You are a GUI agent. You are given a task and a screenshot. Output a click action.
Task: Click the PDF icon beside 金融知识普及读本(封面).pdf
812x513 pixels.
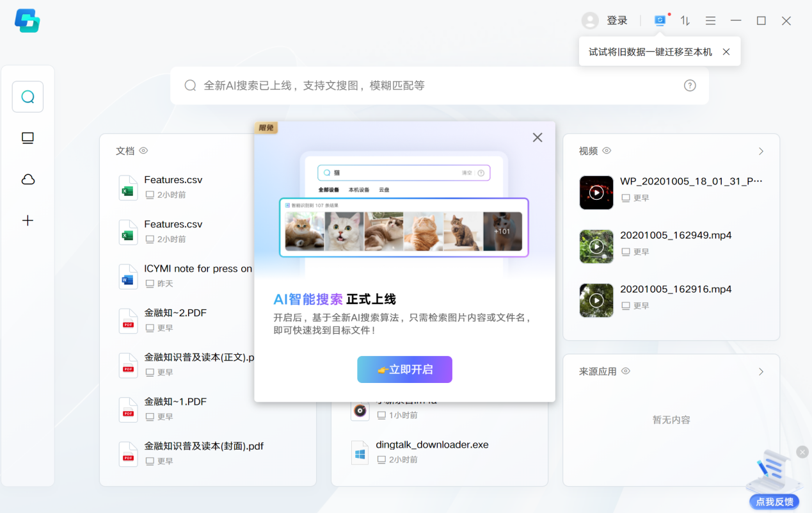(128, 453)
